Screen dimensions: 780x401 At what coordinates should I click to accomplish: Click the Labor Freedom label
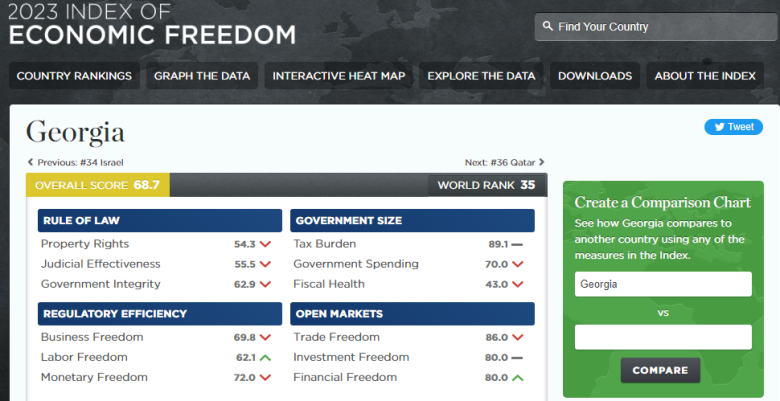[x=84, y=357]
